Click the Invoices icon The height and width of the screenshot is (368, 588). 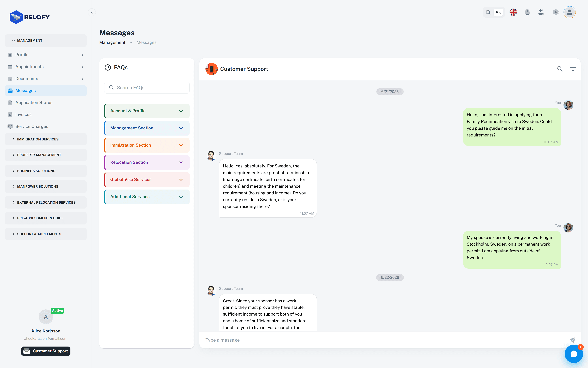[10, 114]
